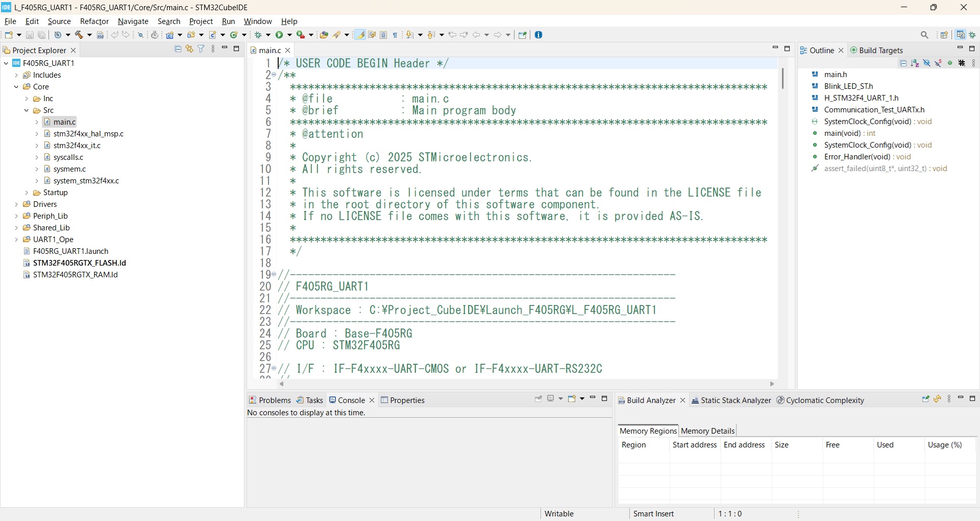Viewport: 980px width, 521px height.
Task: Collapse All in Project Explorer toolbar
Action: point(178,49)
